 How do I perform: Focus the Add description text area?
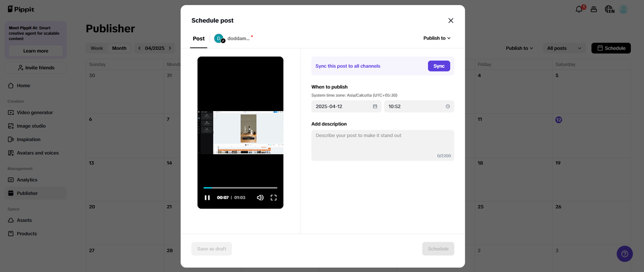tap(383, 145)
